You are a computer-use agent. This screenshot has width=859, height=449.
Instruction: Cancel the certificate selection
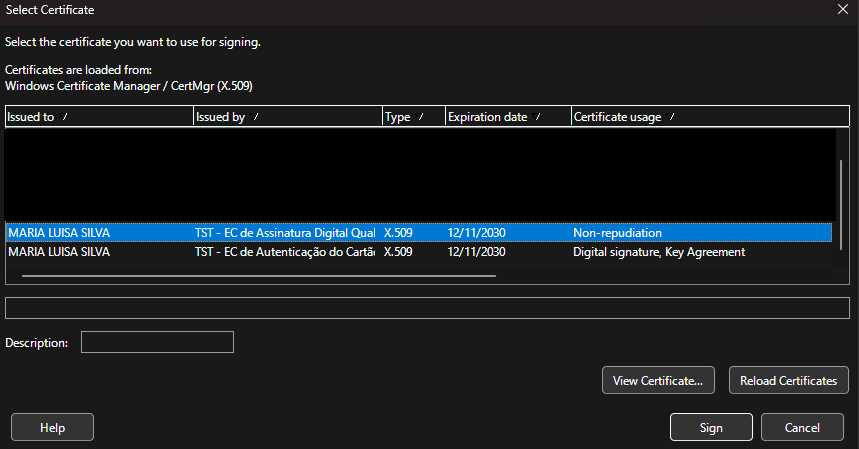[x=802, y=428]
